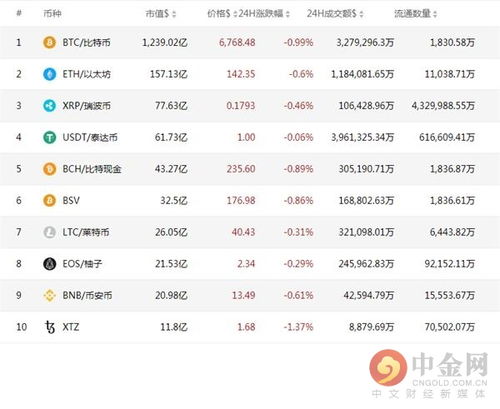This screenshot has width=500, height=409.
Task: Open the ETH/以太坊 coin link
Action: (86, 74)
